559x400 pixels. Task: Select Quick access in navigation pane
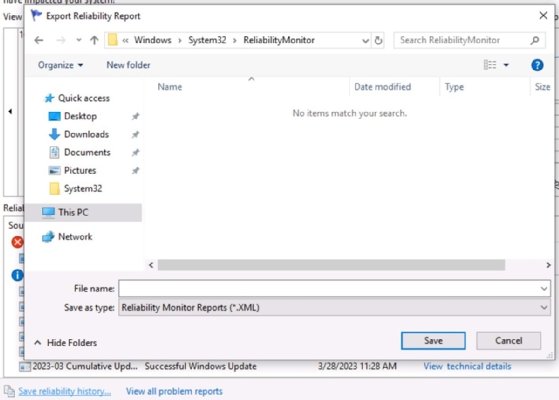pos(84,98)
